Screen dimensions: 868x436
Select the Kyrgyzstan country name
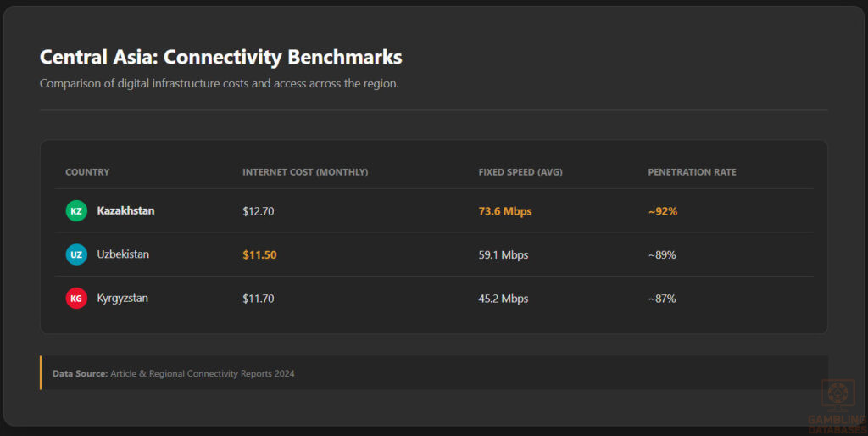pos(122,299)
